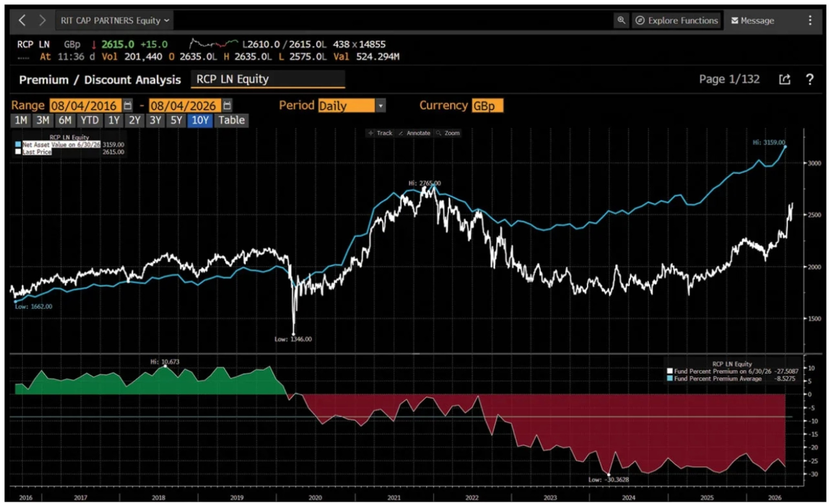
Task: Select the YTD range tab
Action: [90, 121]
